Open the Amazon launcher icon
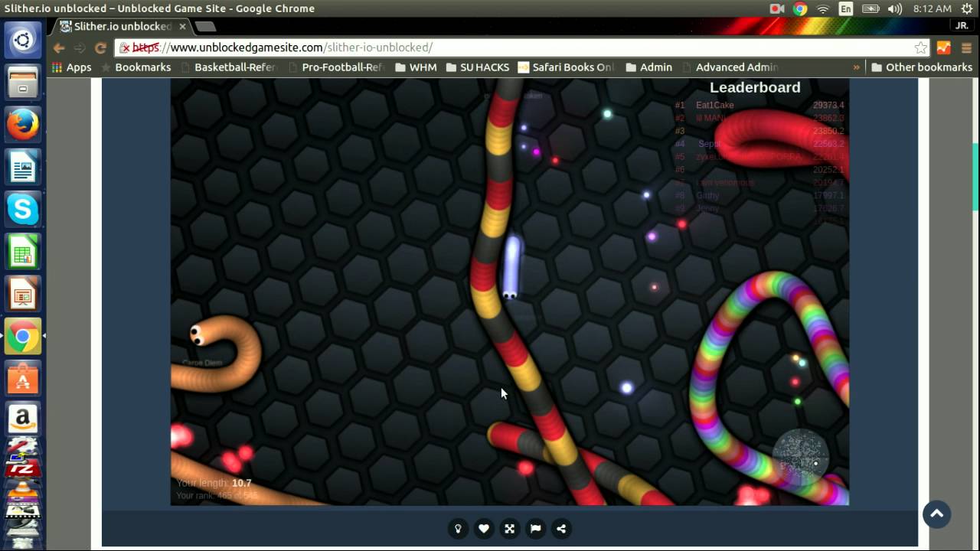 tap(23, 418)
